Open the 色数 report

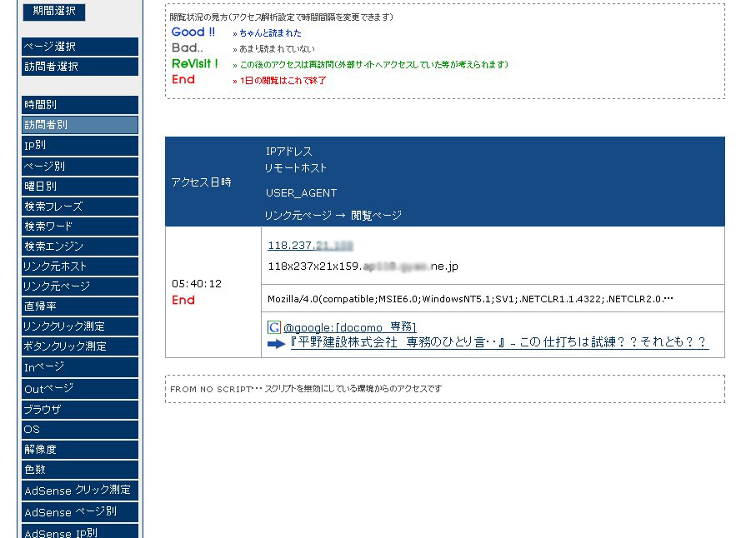(x=80, y=470)
